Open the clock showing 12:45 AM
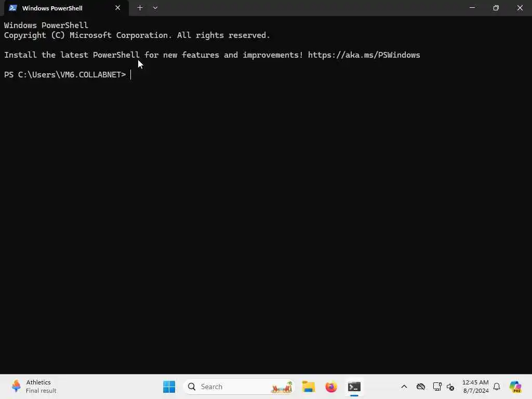Image resolution: width=532 pixels, height=399 pixels. pyautogui.click(x=475, y=387)
